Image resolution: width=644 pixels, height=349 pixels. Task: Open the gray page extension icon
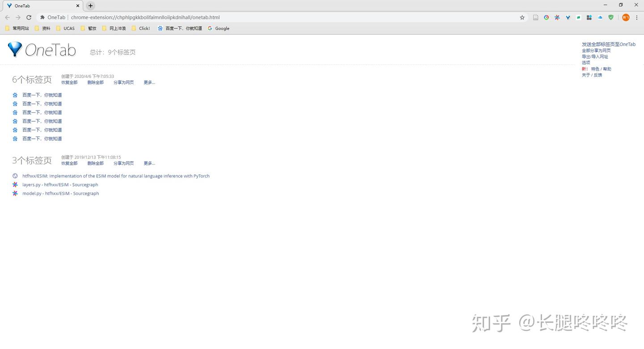coord(535,17)
